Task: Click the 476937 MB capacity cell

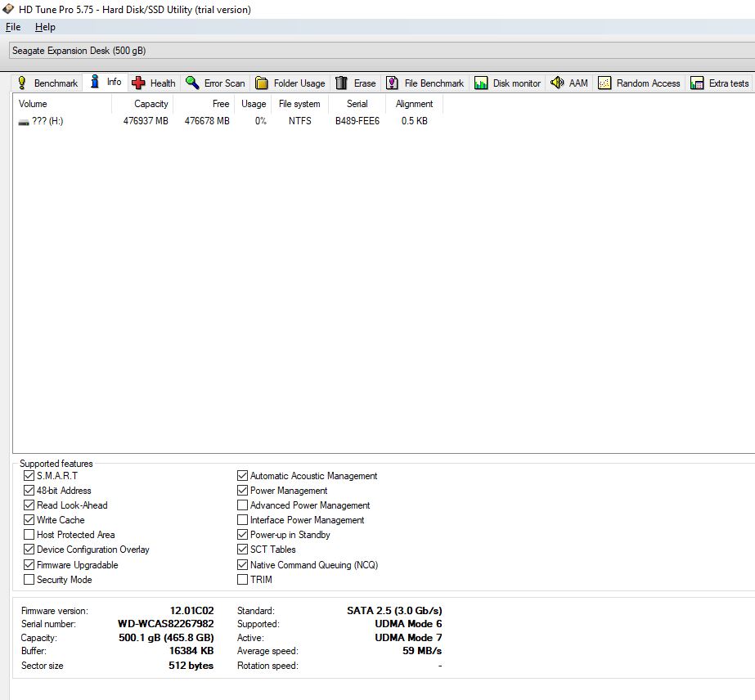Action: [146, 121]
